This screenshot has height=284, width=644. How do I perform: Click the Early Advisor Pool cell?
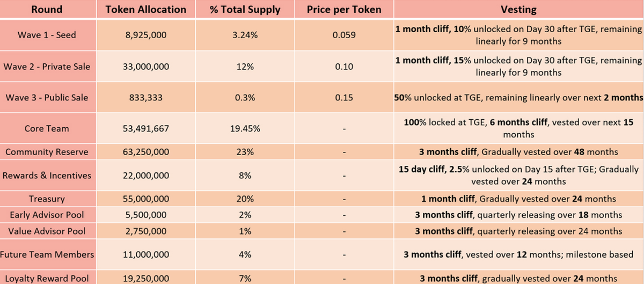[47, 215]
